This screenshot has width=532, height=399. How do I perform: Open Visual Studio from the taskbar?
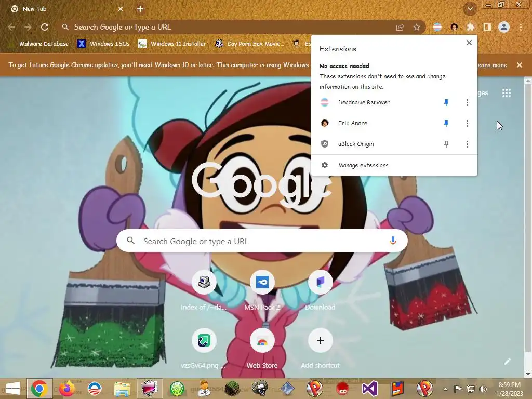click(369, 389)
